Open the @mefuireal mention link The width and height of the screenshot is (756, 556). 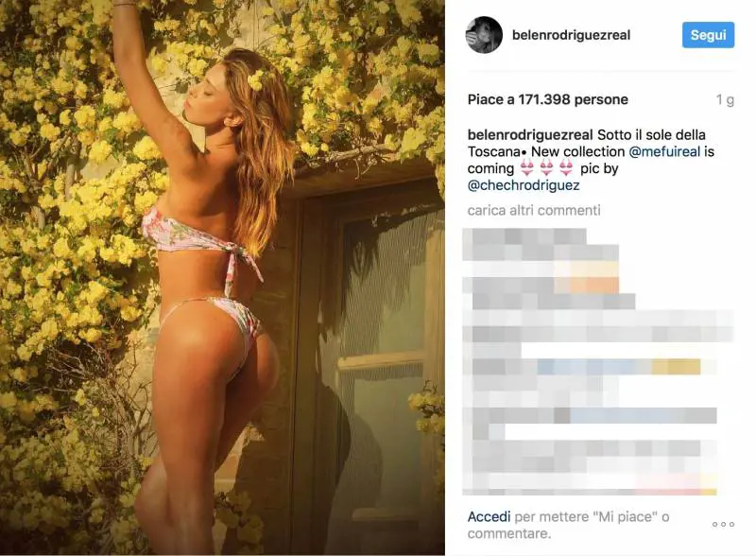(x=664, y=151)
